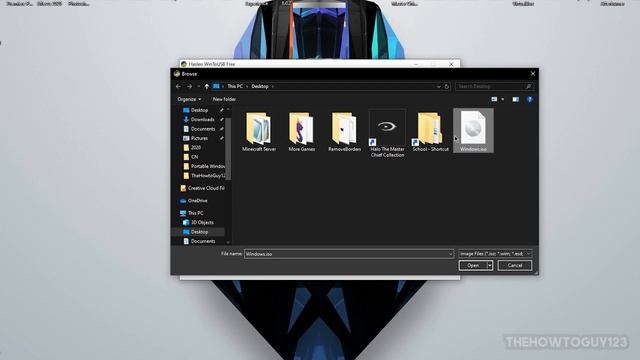Close the Browse dialog
Viewport: 640px width, 360px height.
(533, 74)
